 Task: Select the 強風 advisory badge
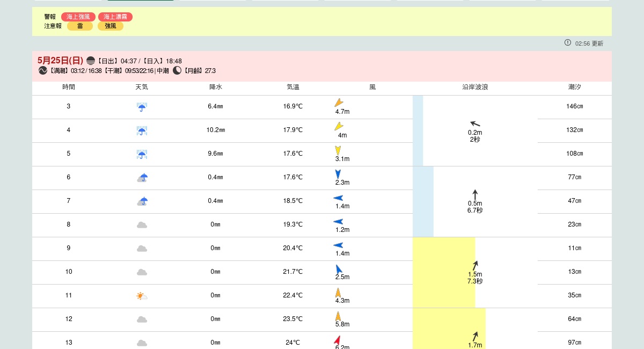point(111,26)
